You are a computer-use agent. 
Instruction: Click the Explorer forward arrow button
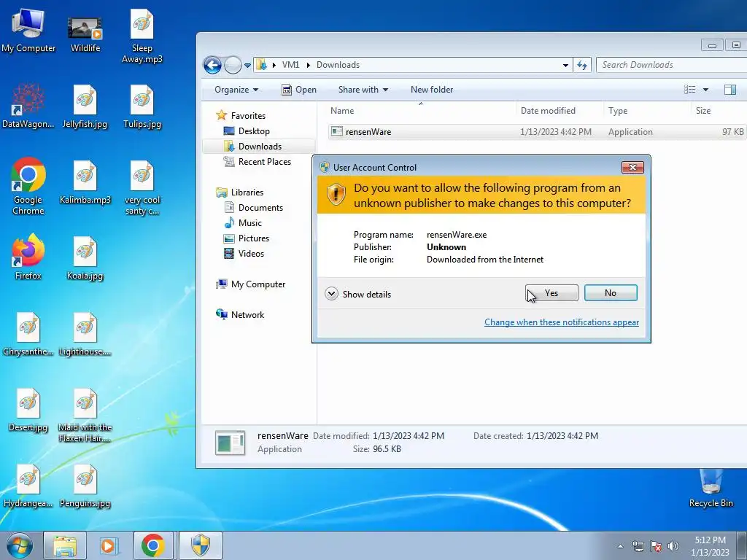click(x=233, y=65)
